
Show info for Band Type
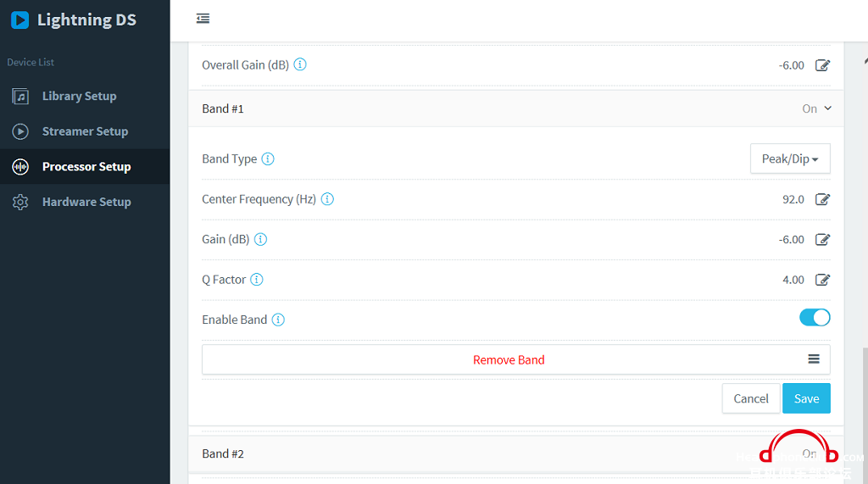(x=268, y=159)
